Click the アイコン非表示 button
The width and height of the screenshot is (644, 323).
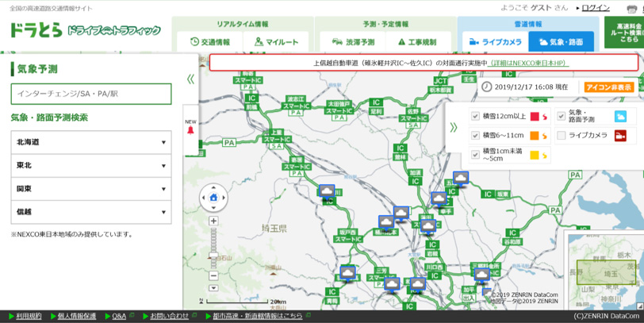click(x=609, y=87)
